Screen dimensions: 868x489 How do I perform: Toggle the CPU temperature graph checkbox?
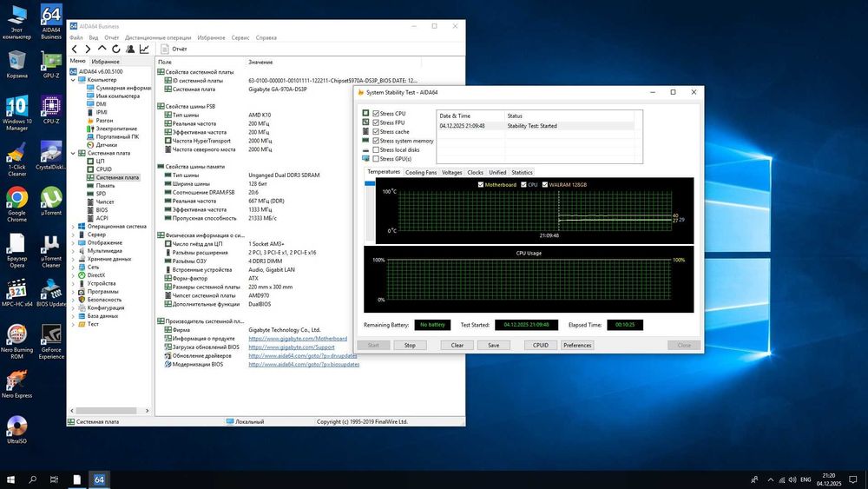pos(523,184)
